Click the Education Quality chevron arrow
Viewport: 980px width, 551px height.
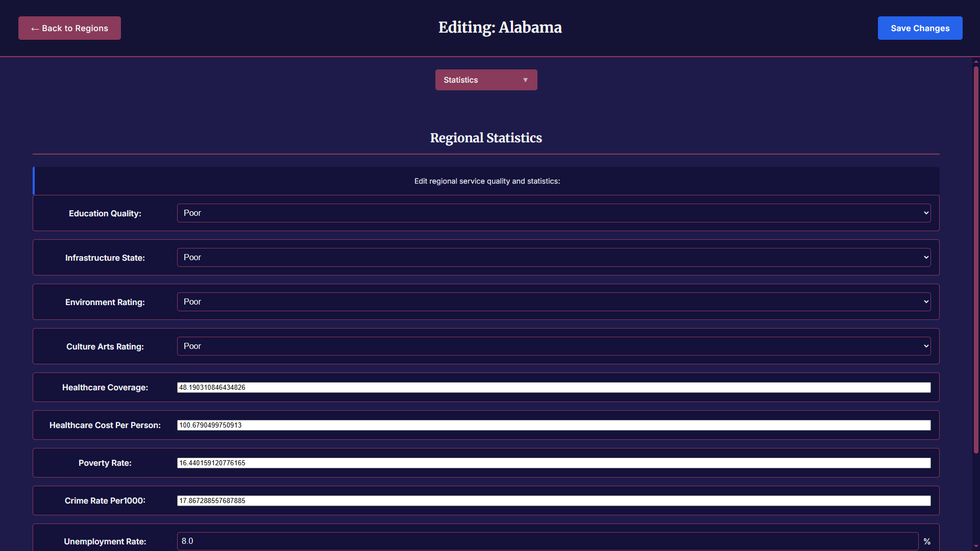click(x=926, y=213)
